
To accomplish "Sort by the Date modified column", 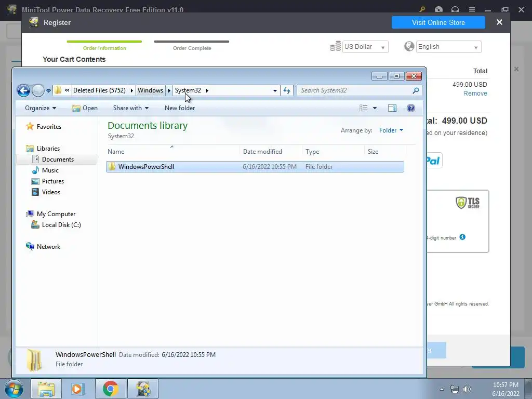I will tap(271, 151).
